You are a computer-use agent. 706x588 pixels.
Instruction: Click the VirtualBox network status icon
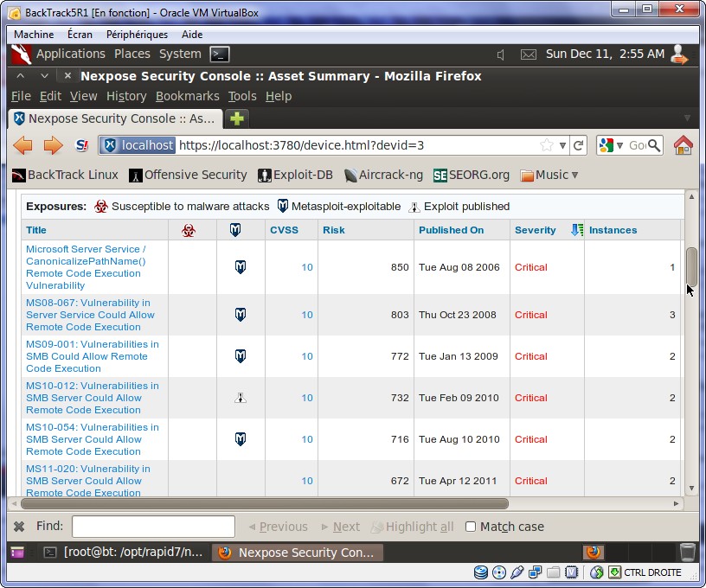[x=536, y=572]
